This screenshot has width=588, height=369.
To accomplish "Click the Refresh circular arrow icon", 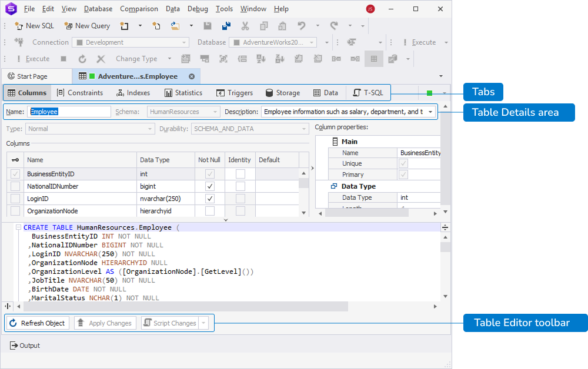I will 82,59.
